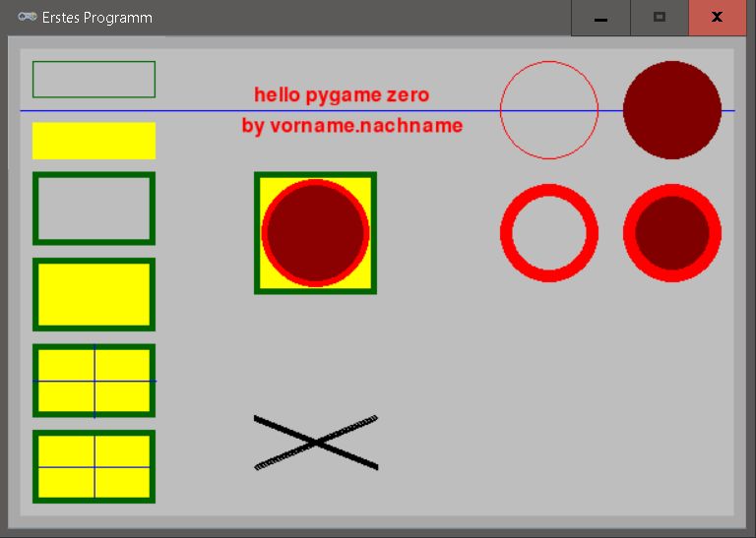
Task: Click the 'by vorname.nachname' text
Action: [x=352, y=125]
